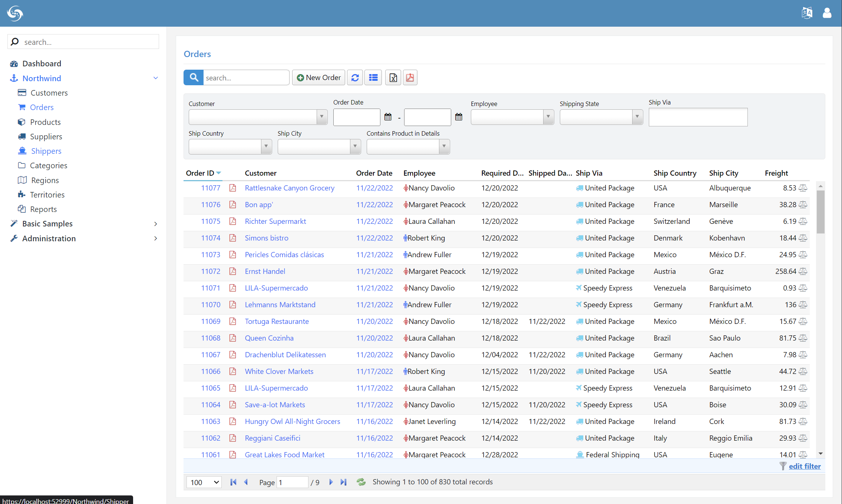842x504 pixels.
Task: Click the New Order button
Action: [318, 77]
